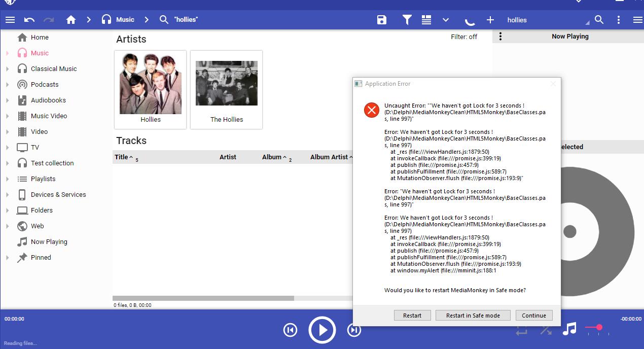Click the Restart in Safe mode button
Screen dimensions: 644x349
(473, 316)
